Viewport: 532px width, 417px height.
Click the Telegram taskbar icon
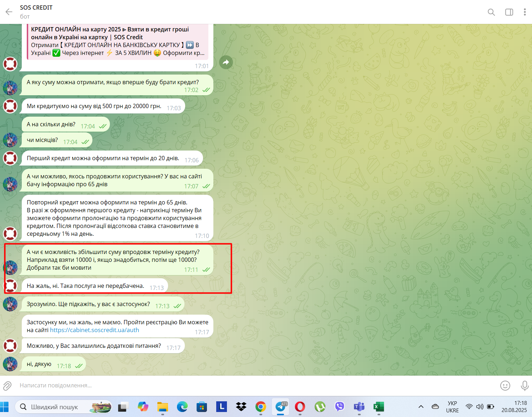tap(281, 407)
